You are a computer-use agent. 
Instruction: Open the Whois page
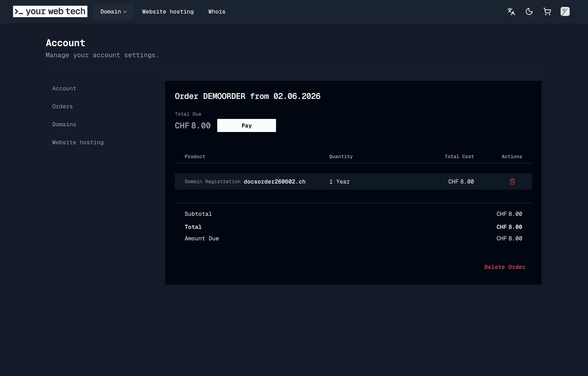point(217,11)
